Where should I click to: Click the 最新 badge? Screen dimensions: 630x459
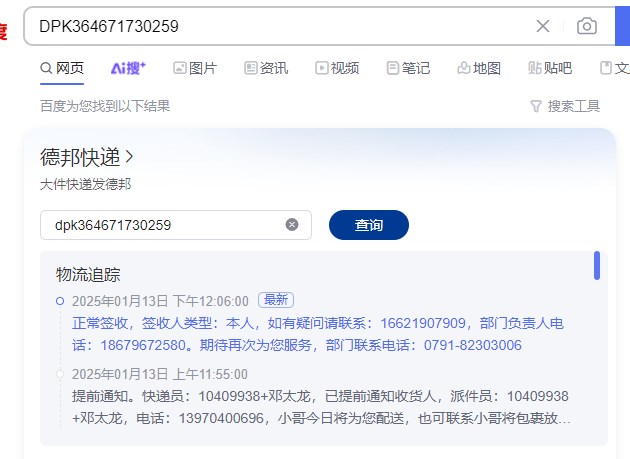pos(276,300)
